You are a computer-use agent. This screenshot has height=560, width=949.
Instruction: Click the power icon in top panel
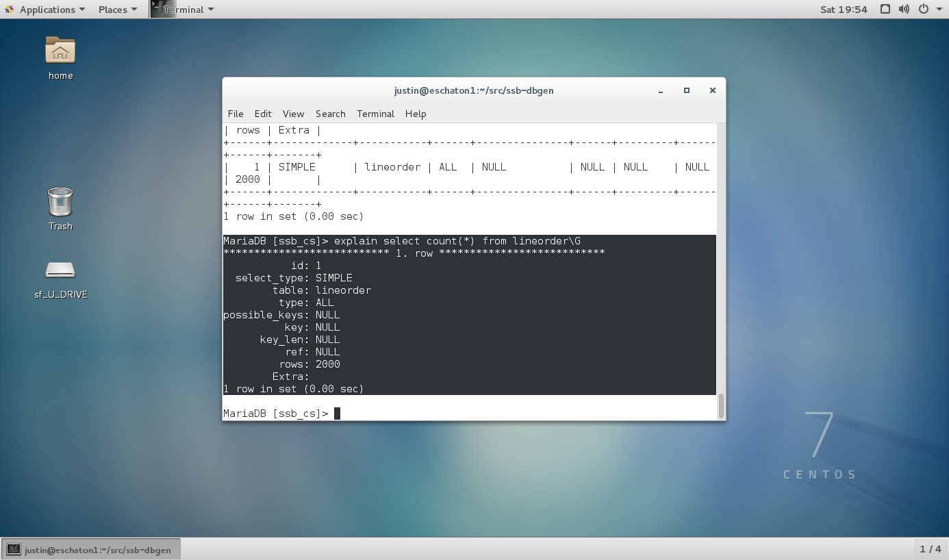923,10
